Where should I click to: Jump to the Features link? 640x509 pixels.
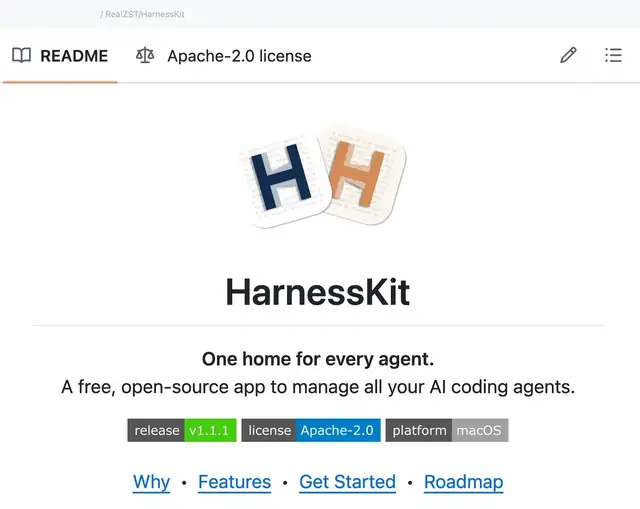pos(234,482)
